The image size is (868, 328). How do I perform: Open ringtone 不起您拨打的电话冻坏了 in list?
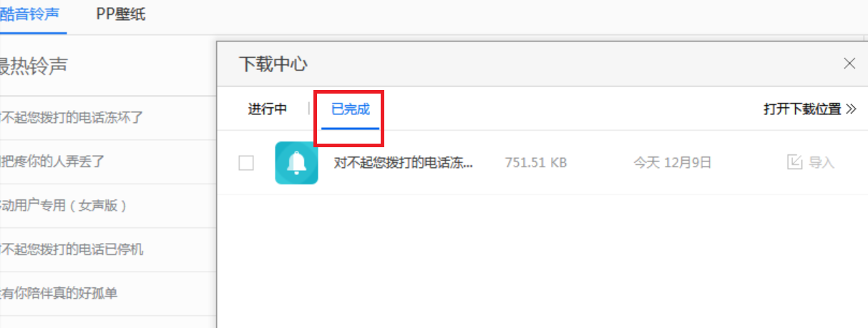(x=72, y=117)
